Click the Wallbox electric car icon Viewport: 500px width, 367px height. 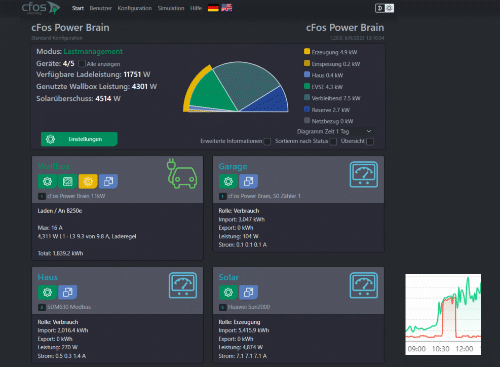[182, 174]
